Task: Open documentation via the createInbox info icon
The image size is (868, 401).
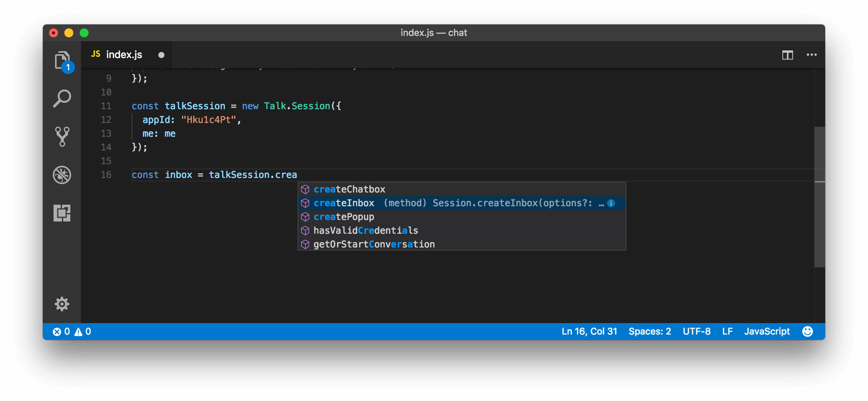Action: point(611,203)
